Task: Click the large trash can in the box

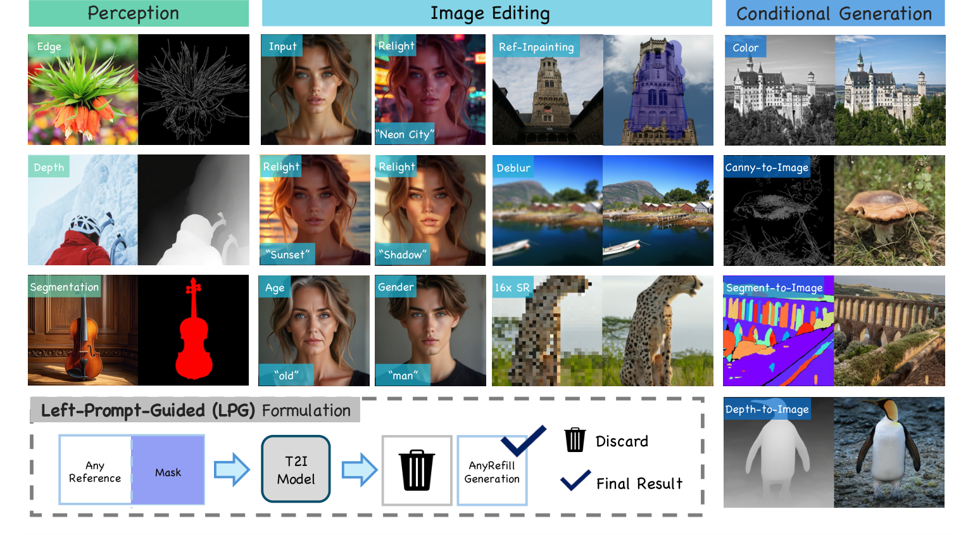Action: [x=417, y=470]
